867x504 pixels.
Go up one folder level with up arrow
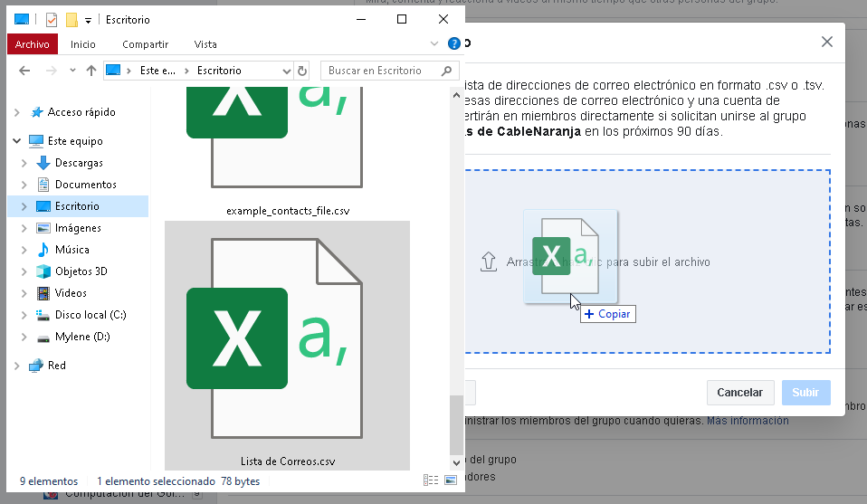(91, 71)
